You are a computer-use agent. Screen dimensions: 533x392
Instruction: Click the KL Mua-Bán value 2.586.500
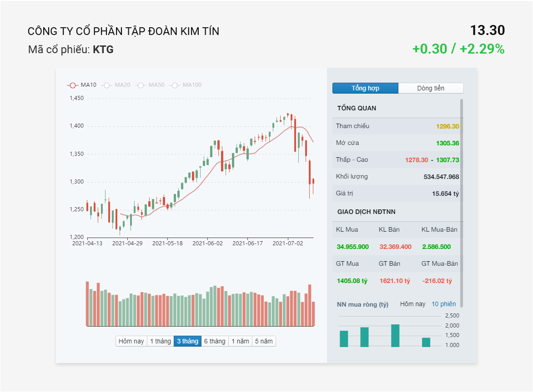(437, 247)
